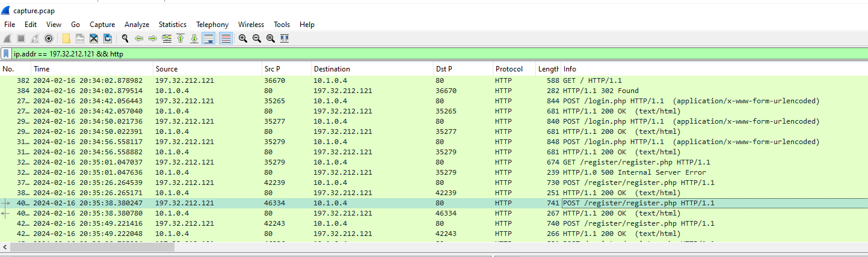Zoom in on packet list text
Image resolution: width=868 pixels, height=257 pixels.
point(243,38)
